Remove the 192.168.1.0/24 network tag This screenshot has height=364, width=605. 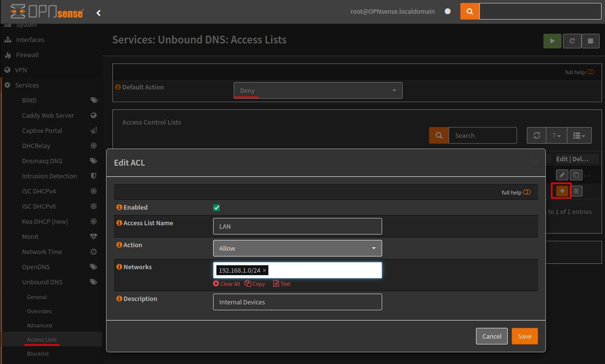click(264, 270)
